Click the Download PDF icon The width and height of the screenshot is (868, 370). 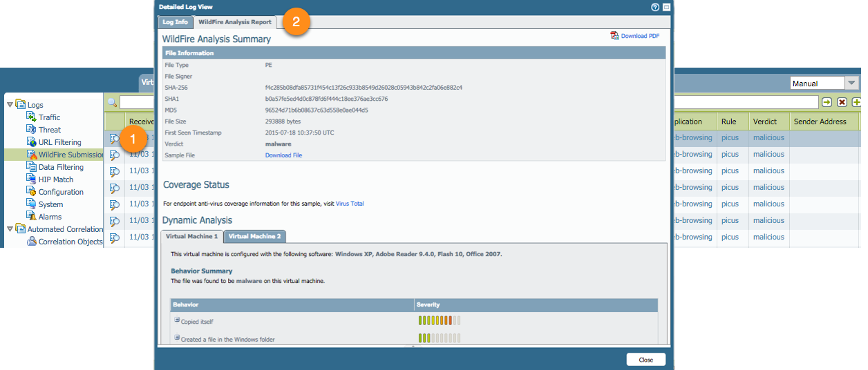click(614, 36)
